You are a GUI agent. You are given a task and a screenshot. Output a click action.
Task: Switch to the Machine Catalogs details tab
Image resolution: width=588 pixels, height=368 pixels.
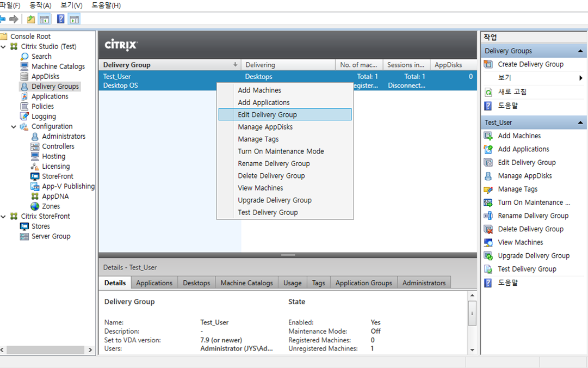click(x=247, y=283)
